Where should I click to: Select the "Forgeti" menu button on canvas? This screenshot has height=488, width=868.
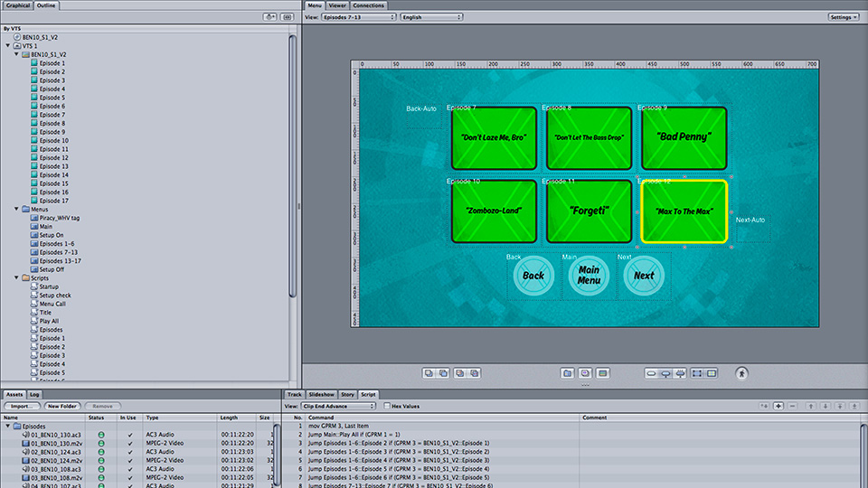(x=589, y=211)
